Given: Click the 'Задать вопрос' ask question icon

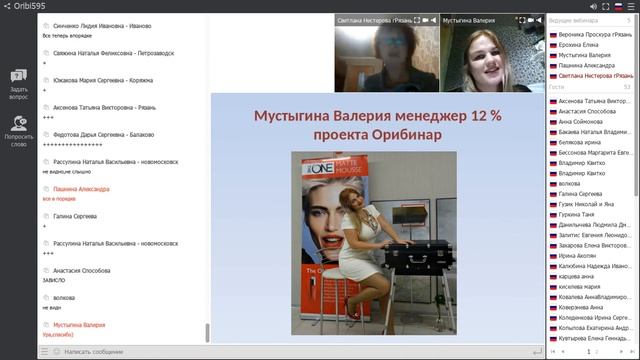Looking at the screenshot, I should [x=18, y=76].
